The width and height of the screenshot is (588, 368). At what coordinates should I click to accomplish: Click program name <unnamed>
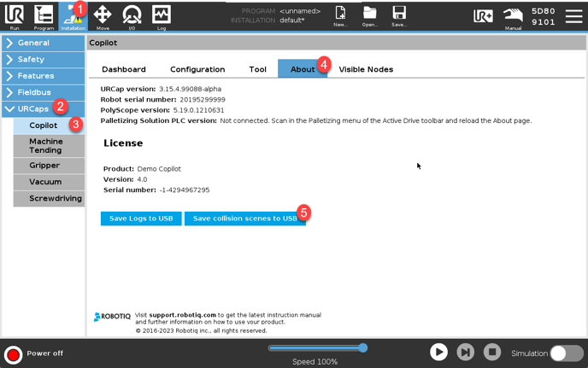[x=300, y=11]
